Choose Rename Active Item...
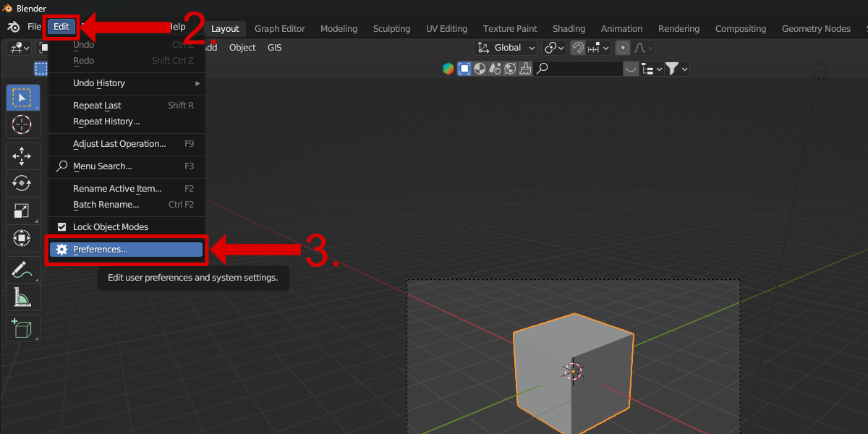Image resolution: width=868 pixels, height=434 pixels. click(x=127, y=189)
